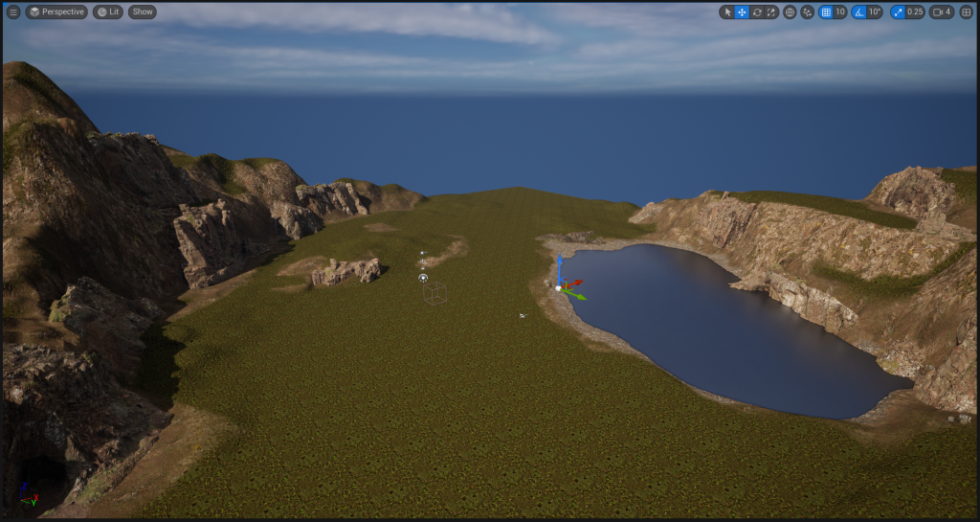Open the Perspective view mode dropdown

(56, 12)
